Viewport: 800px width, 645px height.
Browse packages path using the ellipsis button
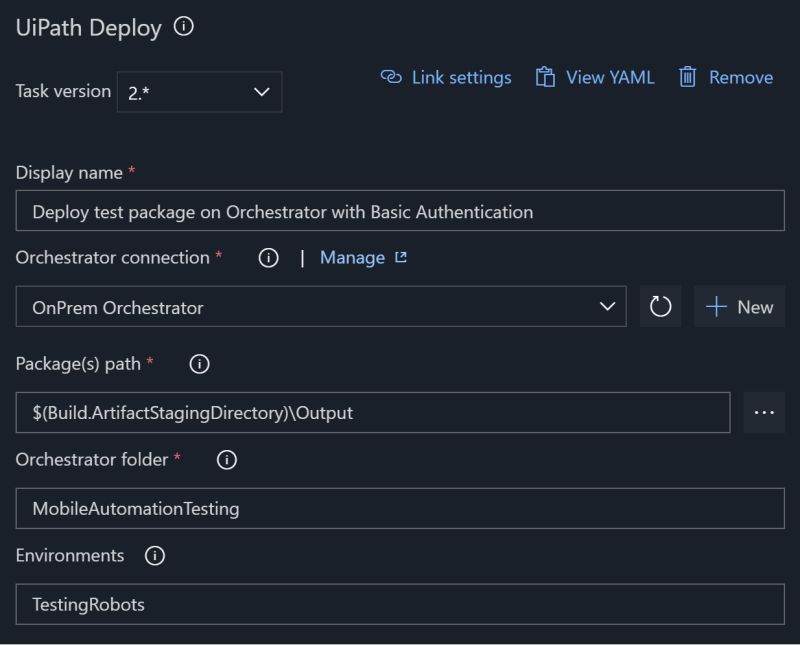(763, 413)
